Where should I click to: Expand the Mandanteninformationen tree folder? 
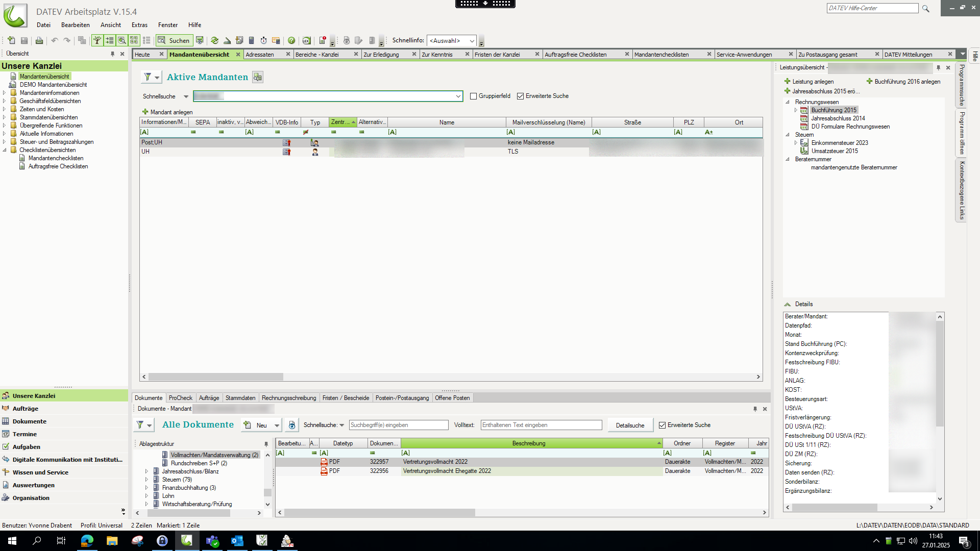point(5,93)
